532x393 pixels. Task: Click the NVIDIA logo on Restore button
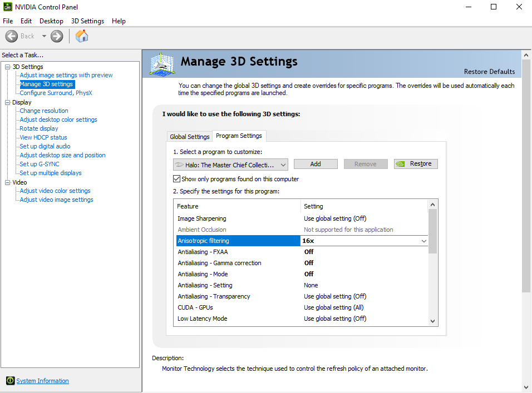[401, 164]
